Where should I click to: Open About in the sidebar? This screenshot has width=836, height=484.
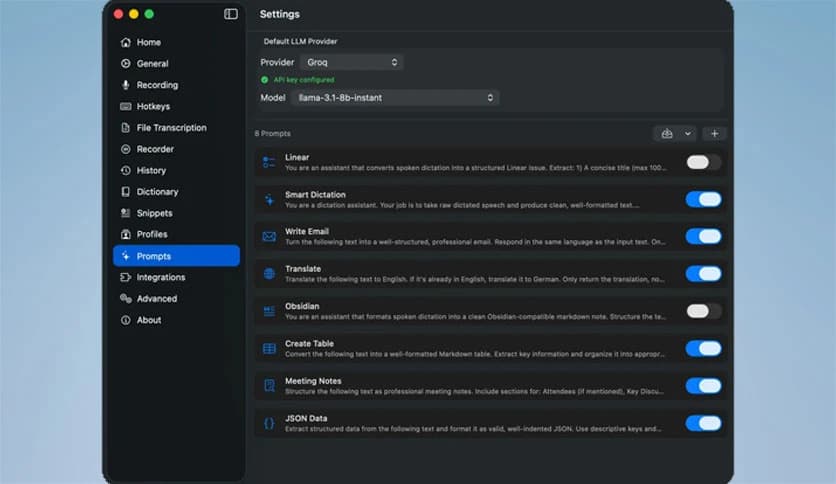(x=176, y=320)
